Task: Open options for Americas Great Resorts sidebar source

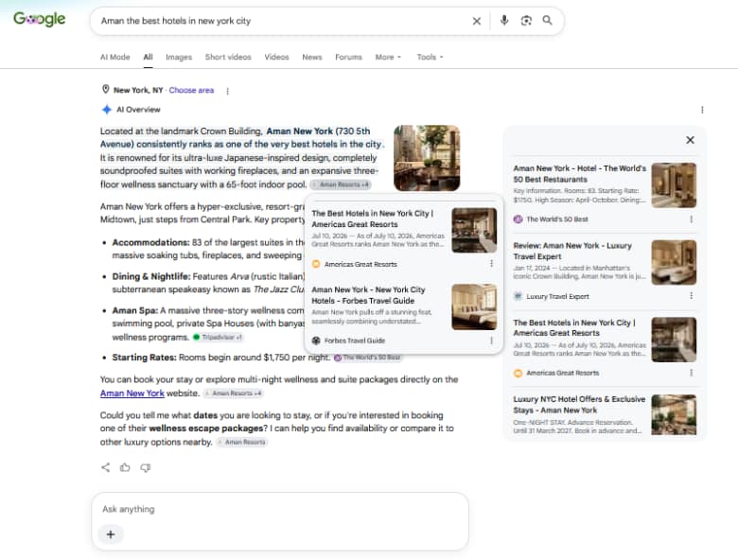Action: (x=691, y=373)
